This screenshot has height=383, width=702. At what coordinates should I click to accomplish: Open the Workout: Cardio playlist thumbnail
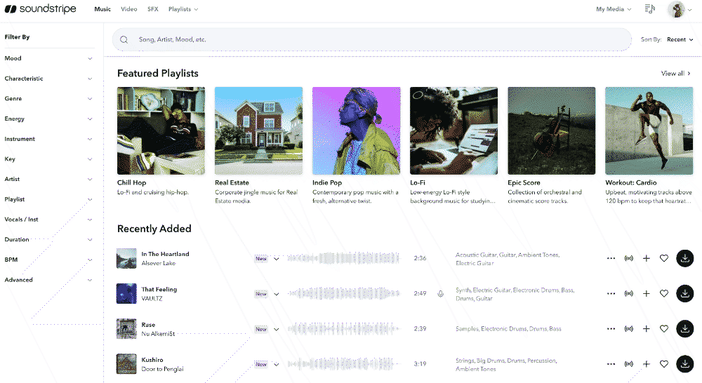point(649,130)
